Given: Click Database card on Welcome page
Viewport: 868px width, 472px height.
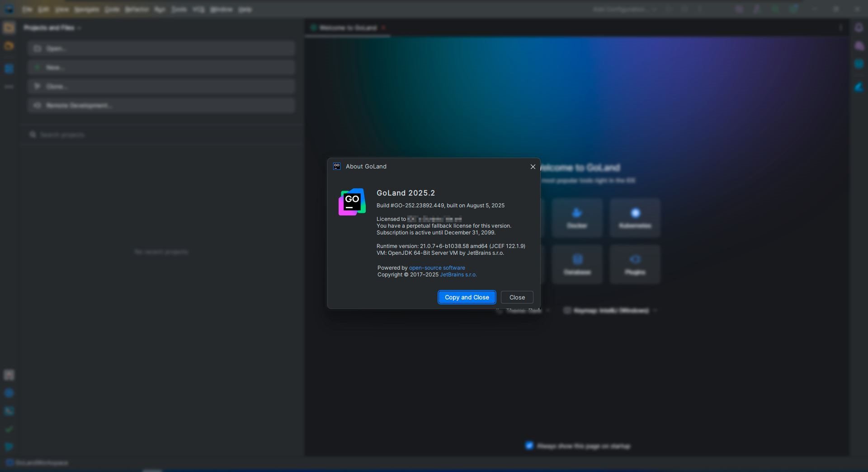Looking at the screenshot, I should click(577, 265).
